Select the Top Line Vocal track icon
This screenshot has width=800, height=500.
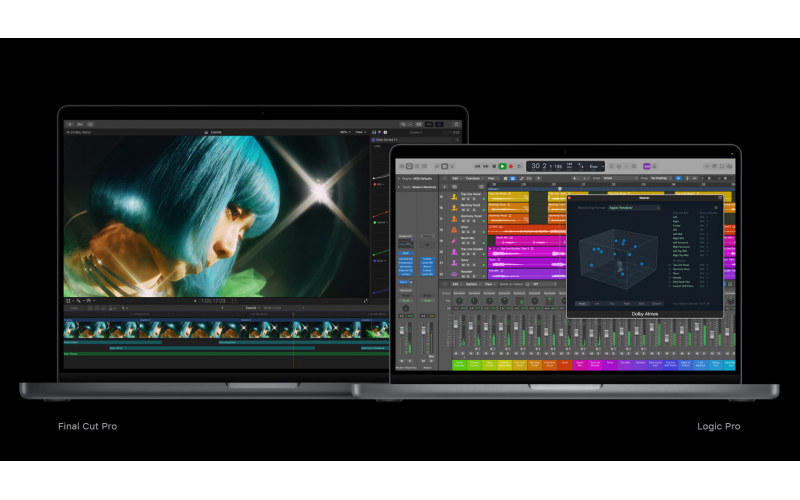(x=454, y=197)
